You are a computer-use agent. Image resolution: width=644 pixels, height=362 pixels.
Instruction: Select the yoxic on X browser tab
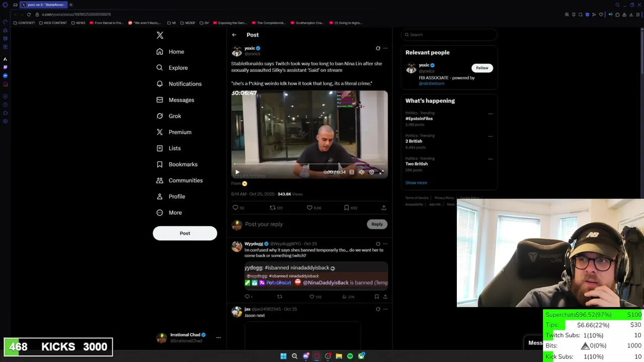43,5
